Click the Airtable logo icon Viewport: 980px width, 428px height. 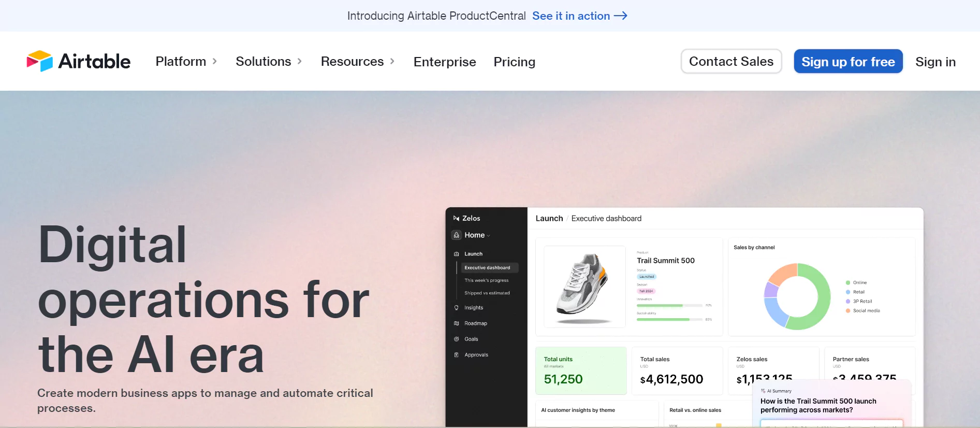click(x=40, y=61)
